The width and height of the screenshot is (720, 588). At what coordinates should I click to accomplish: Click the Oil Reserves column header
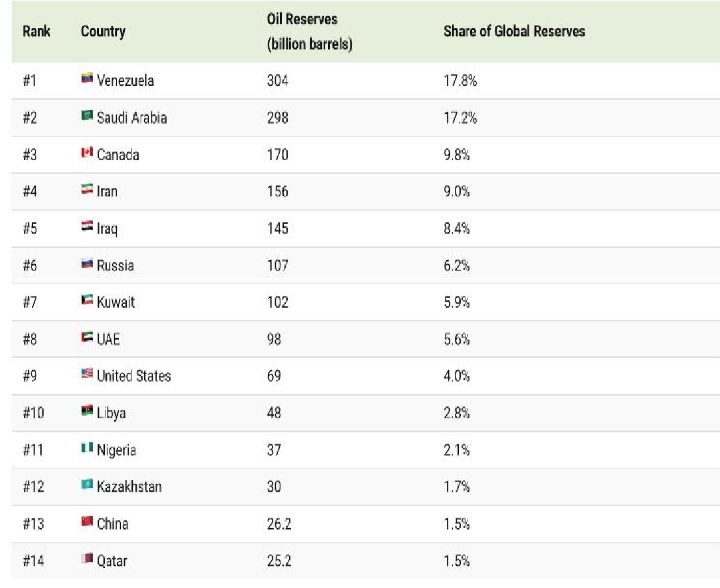309,32
